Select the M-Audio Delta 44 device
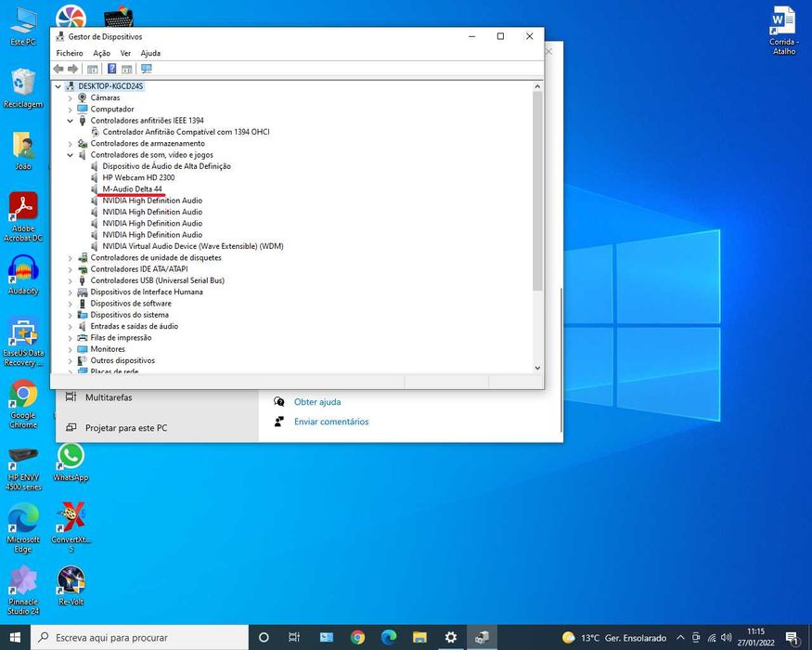Image resolution: width=812 pixels, height=650 pixels. [x=132, y=188]
